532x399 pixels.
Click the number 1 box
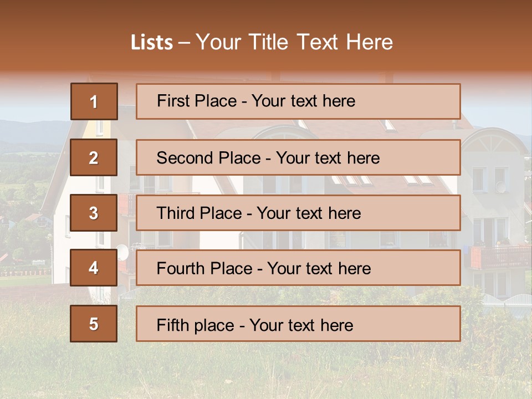tap(94, 101)
